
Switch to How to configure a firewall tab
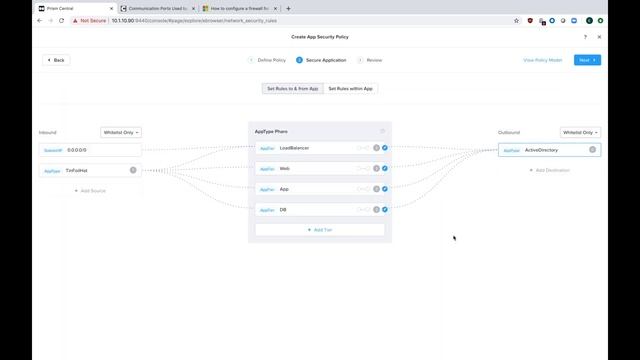[240, 8]
